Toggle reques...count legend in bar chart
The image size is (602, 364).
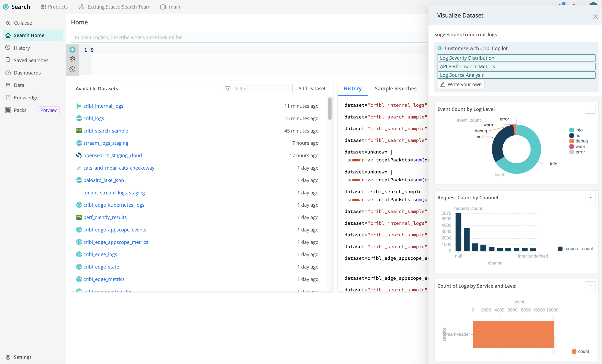pos(575,249)
